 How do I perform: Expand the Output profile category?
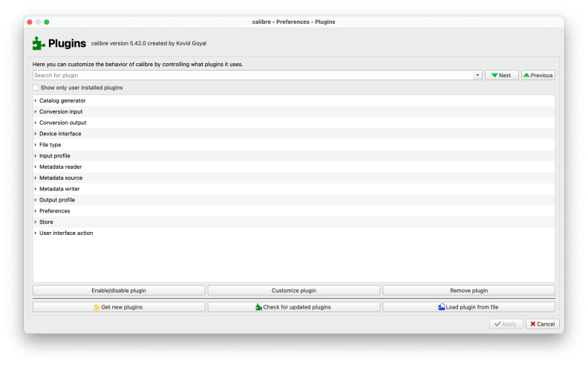[36, 200]
